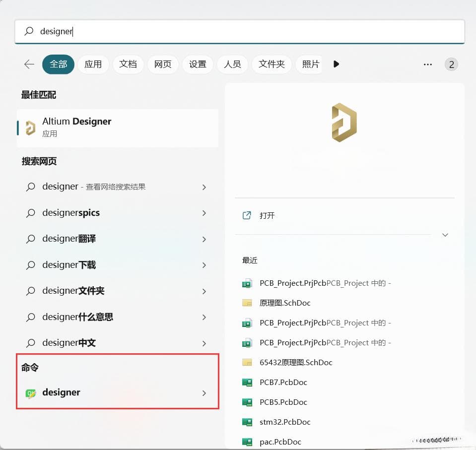Select the designer翻译 suggestion
476x450 pixels.
pos(118,239)
